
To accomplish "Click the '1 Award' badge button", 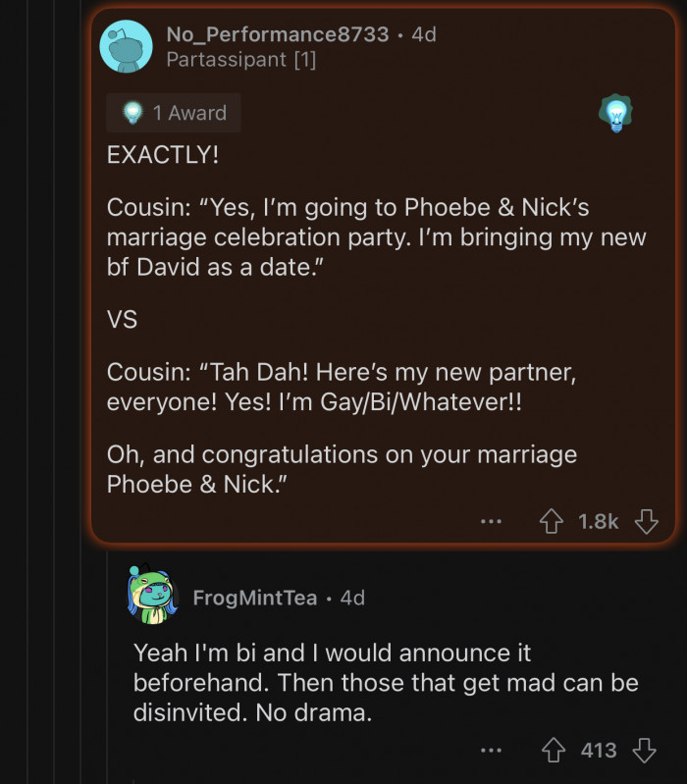I will point(175,113).
